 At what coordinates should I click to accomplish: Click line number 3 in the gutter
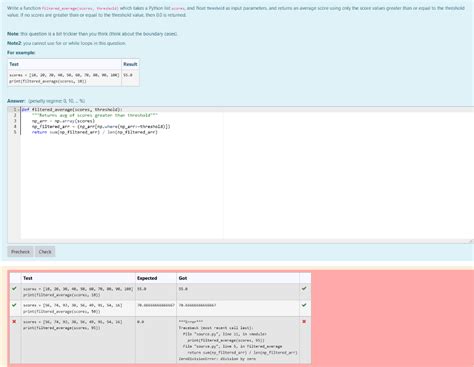click(x=15, y=121)
